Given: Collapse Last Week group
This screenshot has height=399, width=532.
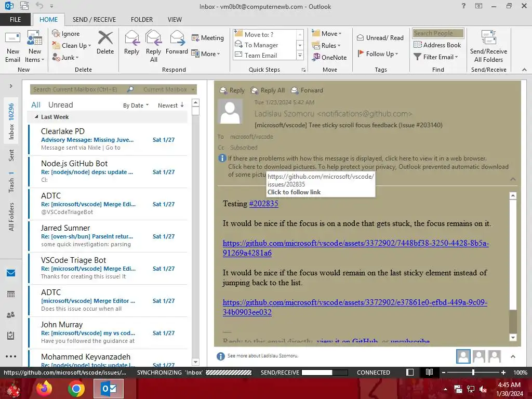Looking at the screenshot, I should 36,117.
